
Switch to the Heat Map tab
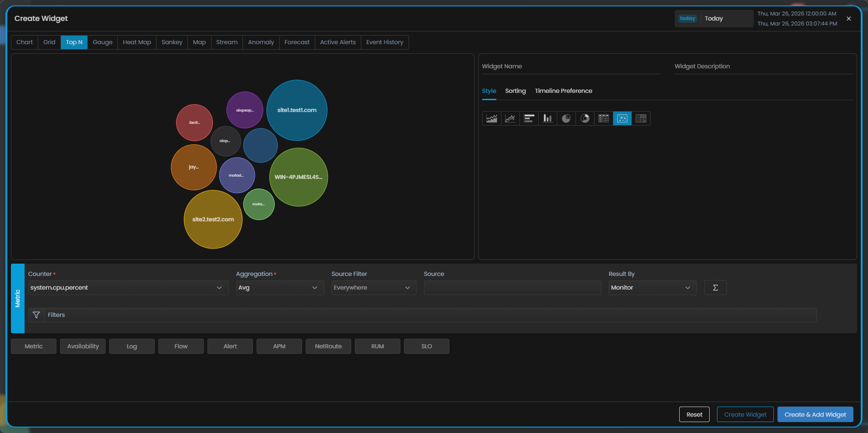137,42
